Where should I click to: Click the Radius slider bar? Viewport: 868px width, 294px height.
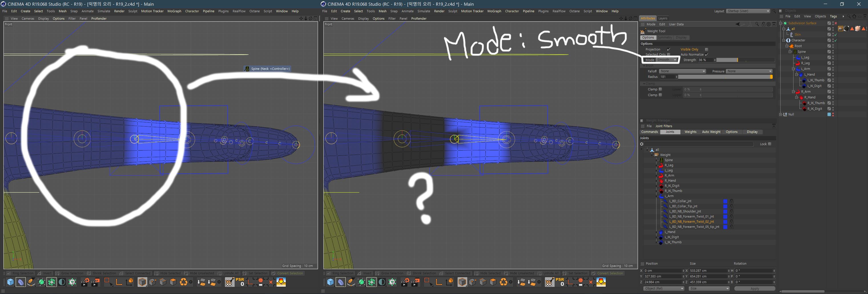point(725,77)
